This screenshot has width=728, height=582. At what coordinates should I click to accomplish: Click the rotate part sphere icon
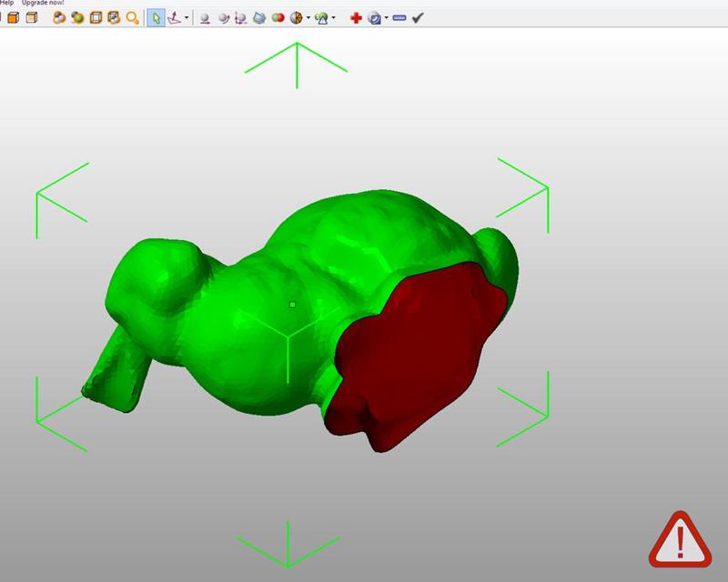pyautogui.click(x=223, y=18)
